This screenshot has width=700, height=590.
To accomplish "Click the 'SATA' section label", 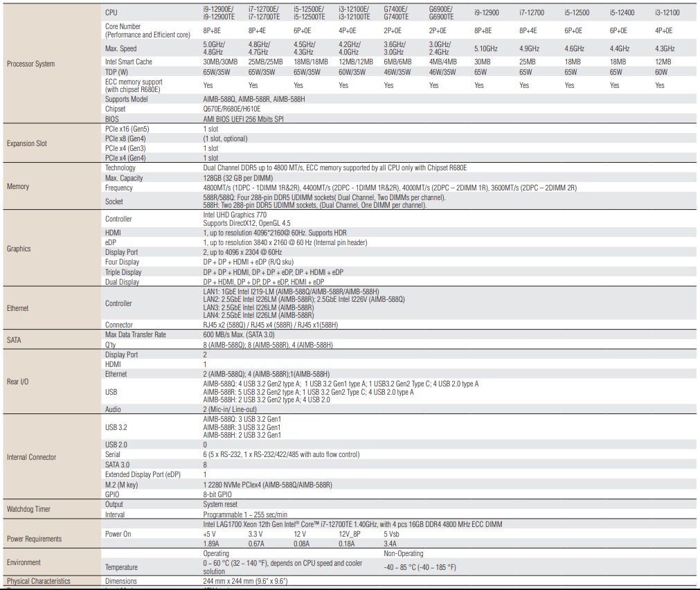I will [x=14, y=340].
